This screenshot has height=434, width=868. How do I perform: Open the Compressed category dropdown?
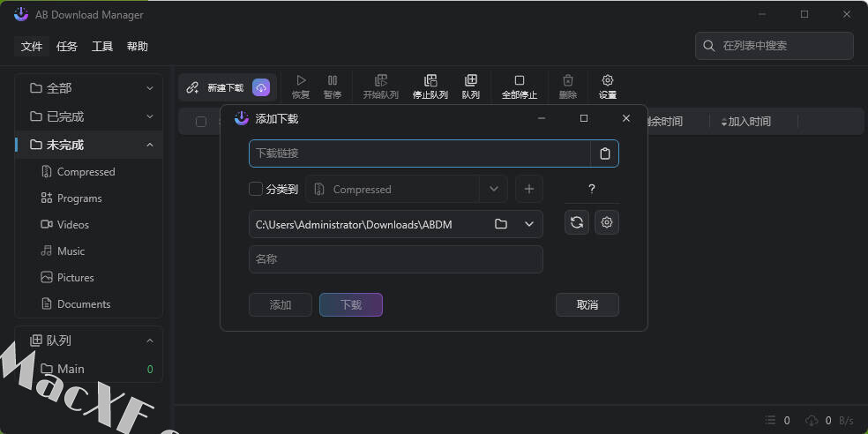coord(494,190)
